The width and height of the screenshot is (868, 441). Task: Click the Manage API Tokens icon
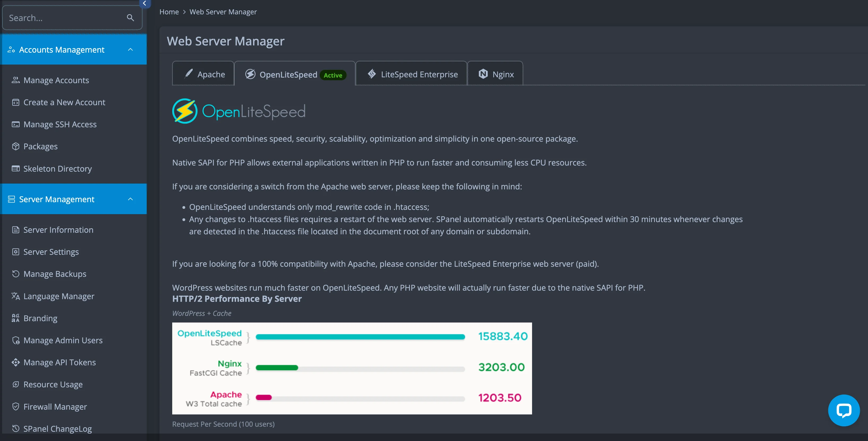(x=15, y=363)
